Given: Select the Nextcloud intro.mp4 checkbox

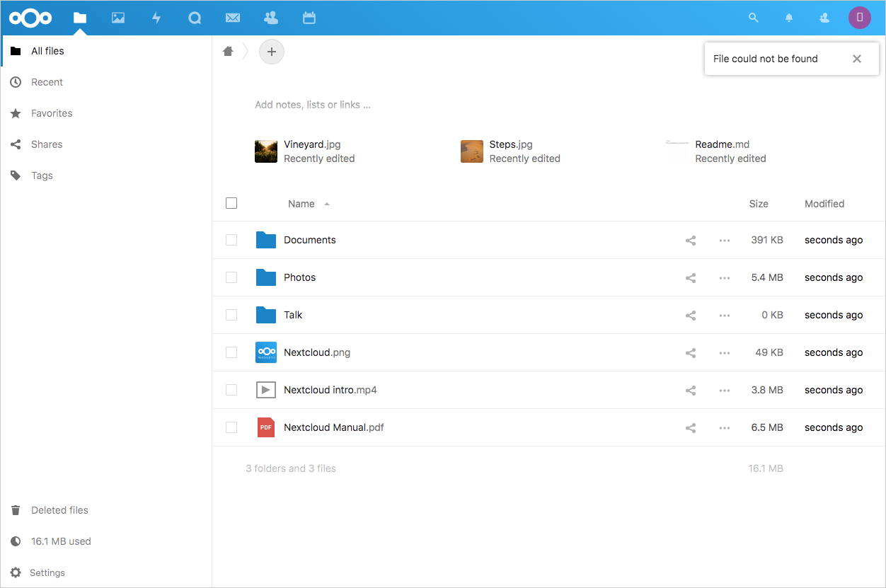Looking at the screenshot, I should pos(231,390).
